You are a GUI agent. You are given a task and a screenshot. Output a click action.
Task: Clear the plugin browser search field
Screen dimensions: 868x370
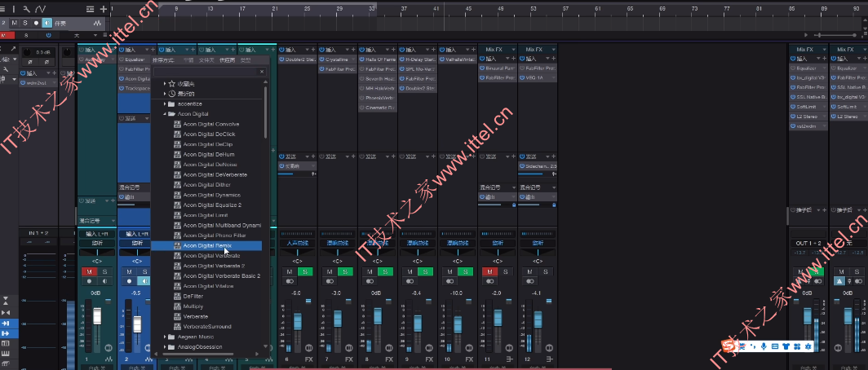(263, 72)
